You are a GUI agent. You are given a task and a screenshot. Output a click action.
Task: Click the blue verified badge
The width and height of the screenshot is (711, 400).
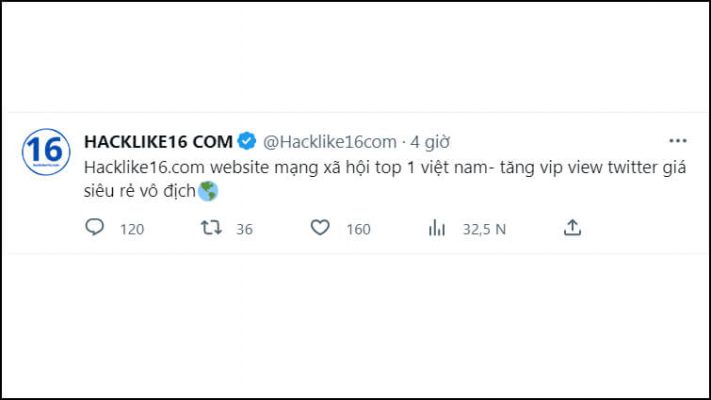coord(247,140)
